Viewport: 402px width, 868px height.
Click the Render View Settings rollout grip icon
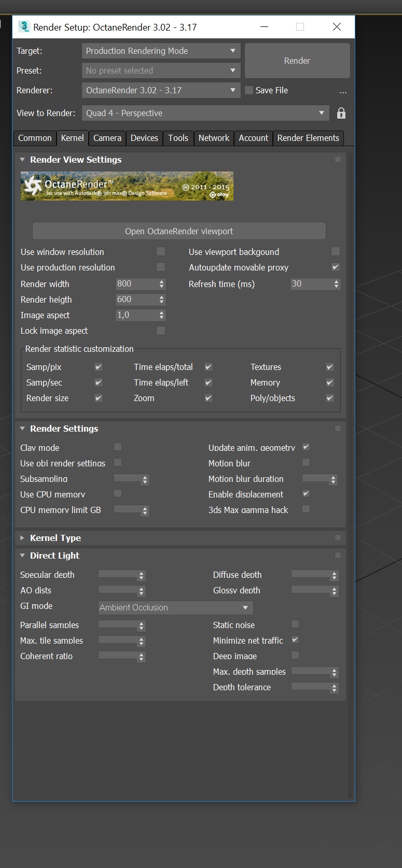pos(338,160)
